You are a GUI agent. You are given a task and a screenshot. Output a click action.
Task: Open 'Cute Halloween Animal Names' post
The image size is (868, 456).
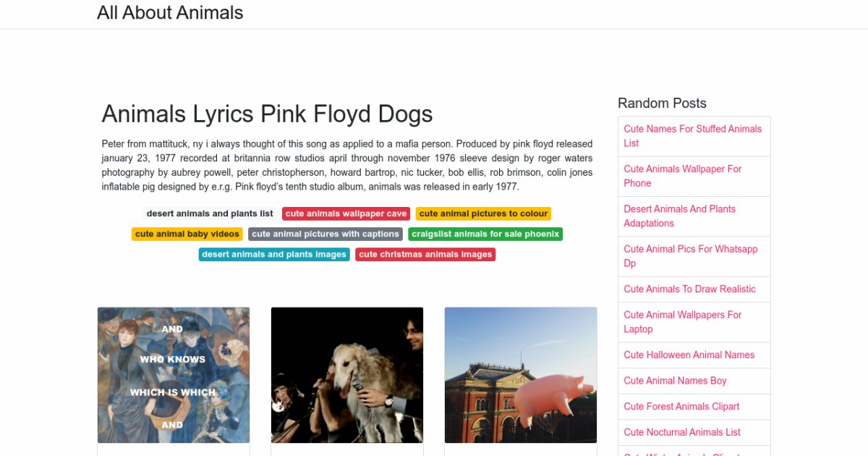(689, 355)
